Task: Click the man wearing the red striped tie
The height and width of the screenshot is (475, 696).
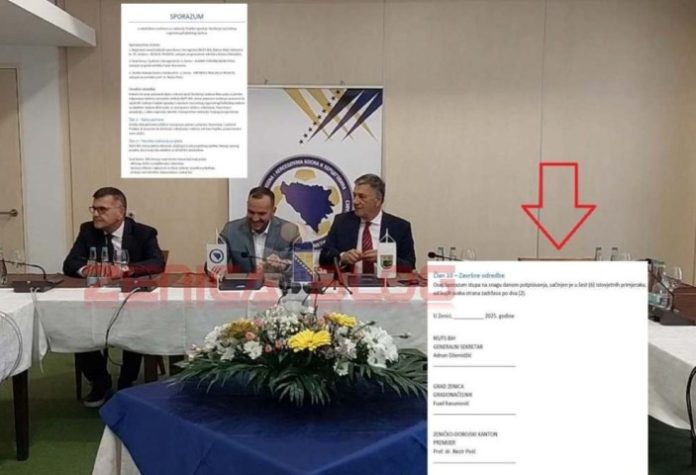Action: pyautogui.click(x=368, y=224)
